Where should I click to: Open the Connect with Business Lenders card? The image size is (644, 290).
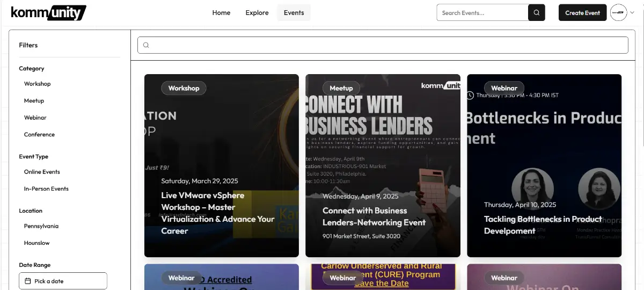pos(383,165)
